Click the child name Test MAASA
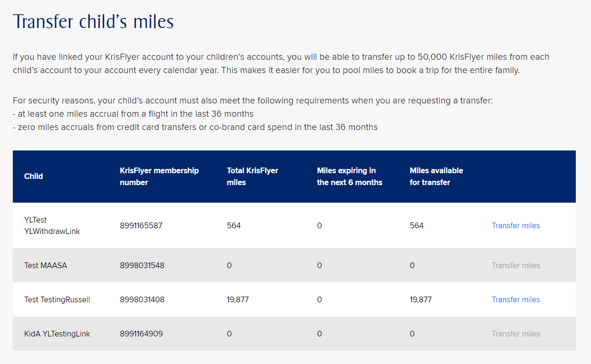This screenshot has height=364, width=591. coord(46,265)
